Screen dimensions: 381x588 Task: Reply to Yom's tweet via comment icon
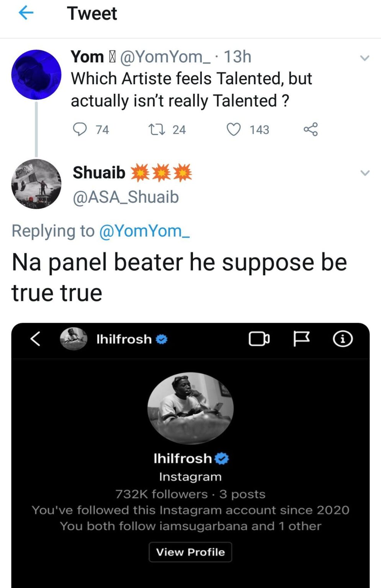tap(80, 129)
